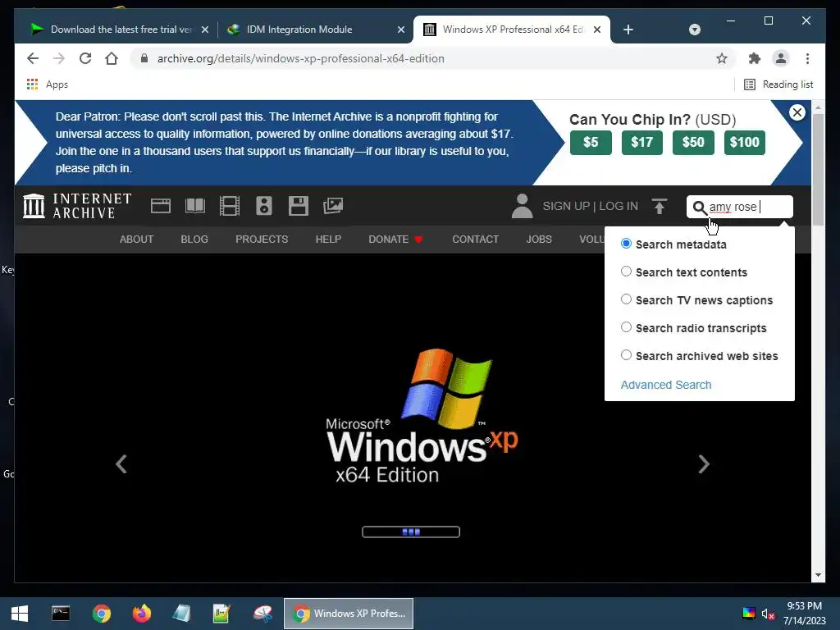The width and height of the screenshot is (840, 630).
Task: Donate $5 button
Action: click(591, 143)
